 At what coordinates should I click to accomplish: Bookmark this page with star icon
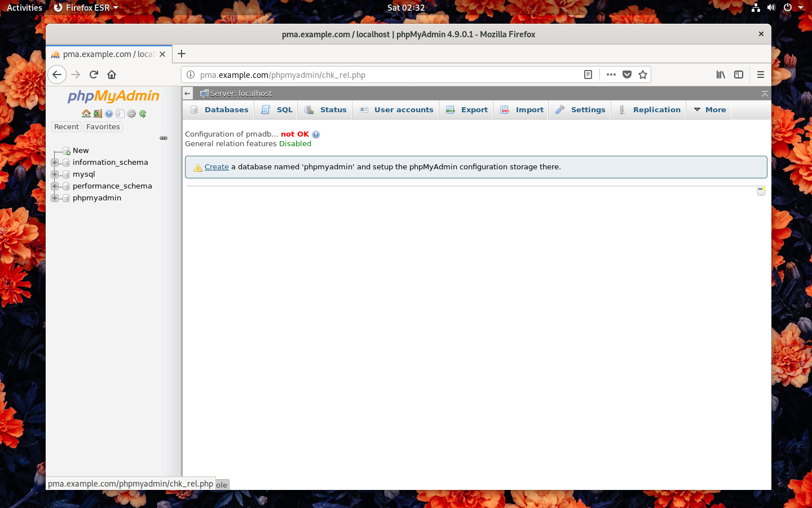coord(643,75)
